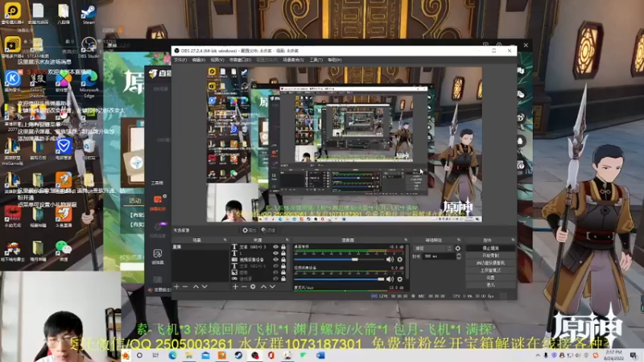Move scene down with the down arrow
The width and height of the screenshot is (644, 362).
(204, 286)
